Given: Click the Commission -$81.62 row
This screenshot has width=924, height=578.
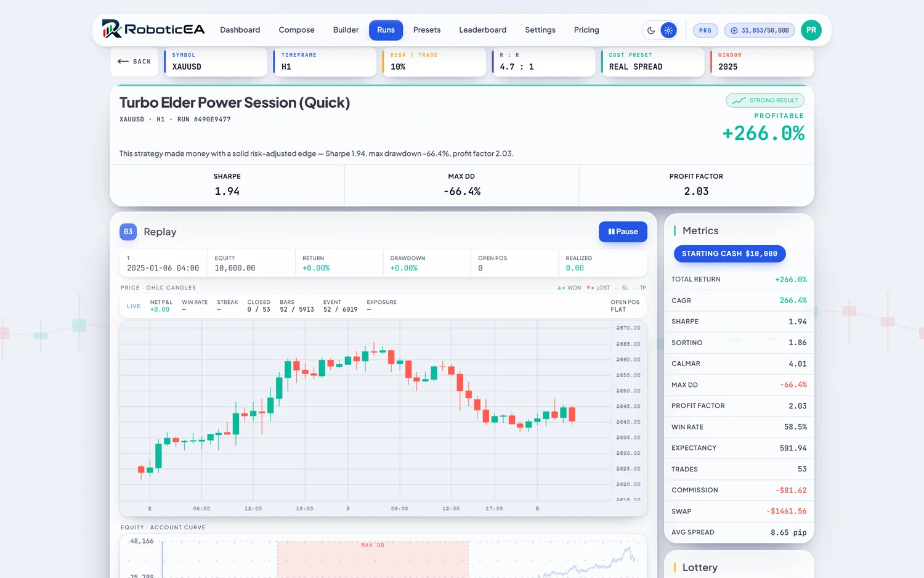Looking at the screenshot, I should pyautogui.click(x=739, y=490).
